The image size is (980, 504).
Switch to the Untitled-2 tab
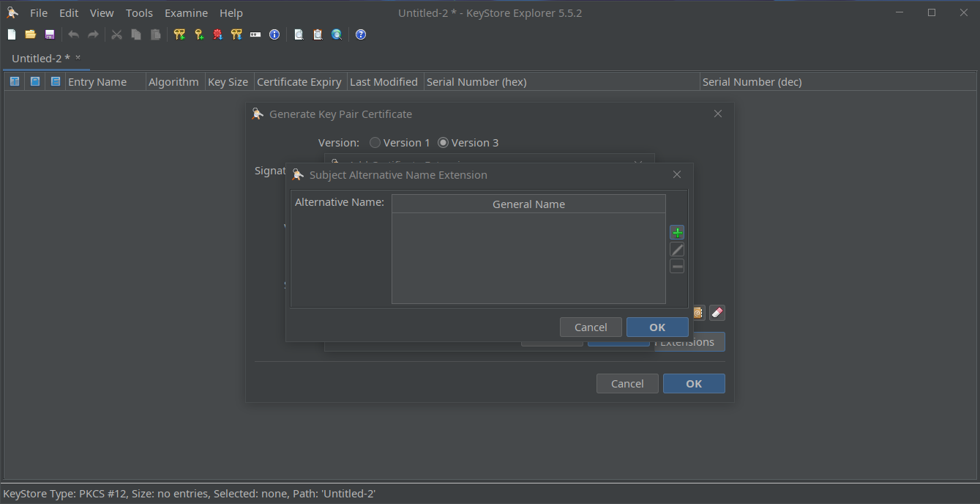[41, 58]
